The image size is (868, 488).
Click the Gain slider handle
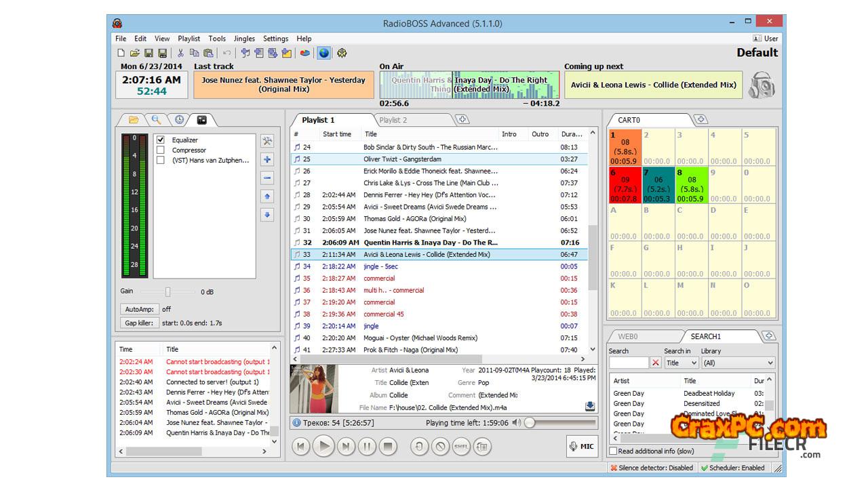(167, 292)
